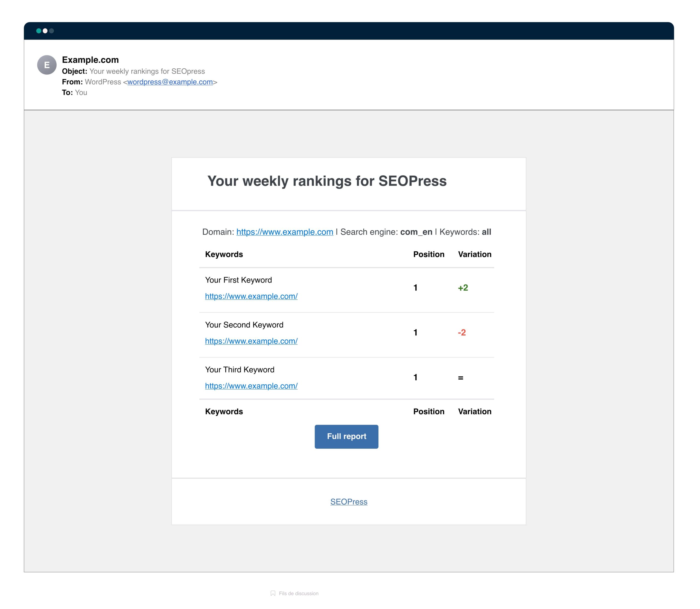Click the white window control dot

pos(45,31)
